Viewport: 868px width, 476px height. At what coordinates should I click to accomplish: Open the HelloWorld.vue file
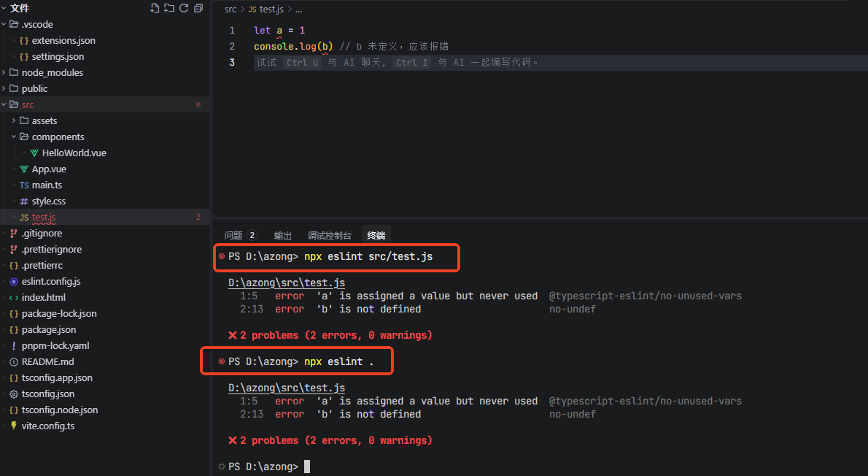click(x=74, y=153)
